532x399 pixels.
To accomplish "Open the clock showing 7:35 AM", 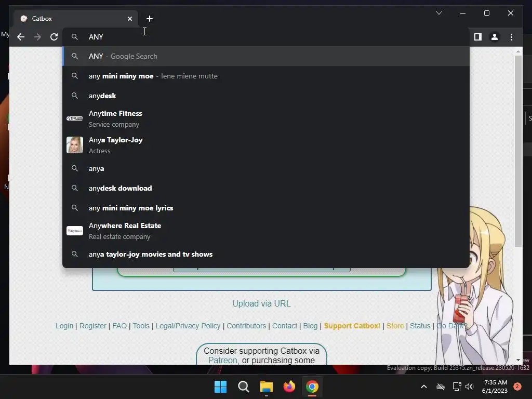I will pos(495,387).
